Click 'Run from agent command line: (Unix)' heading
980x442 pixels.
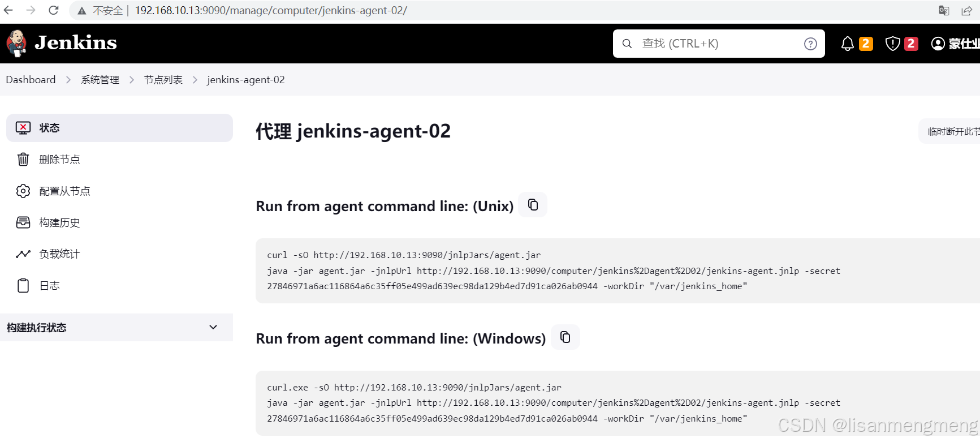[385, 206]
